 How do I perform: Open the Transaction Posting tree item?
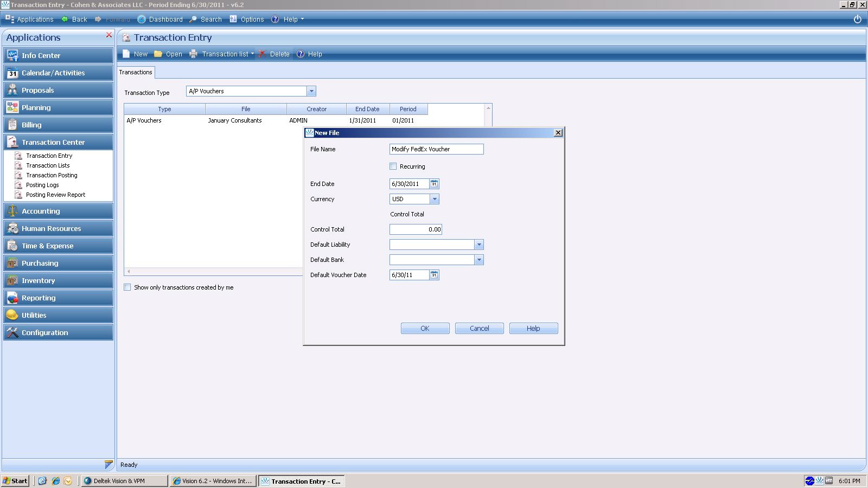click(52, 175)
